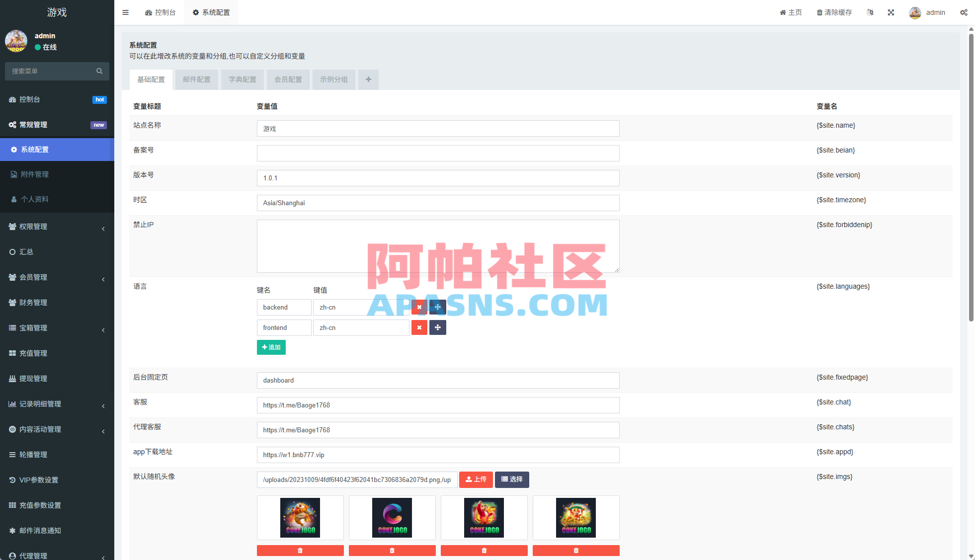The image size is (975, 560).
Task: Delete the first avatar image via trash icon
Action: [300, 550]
